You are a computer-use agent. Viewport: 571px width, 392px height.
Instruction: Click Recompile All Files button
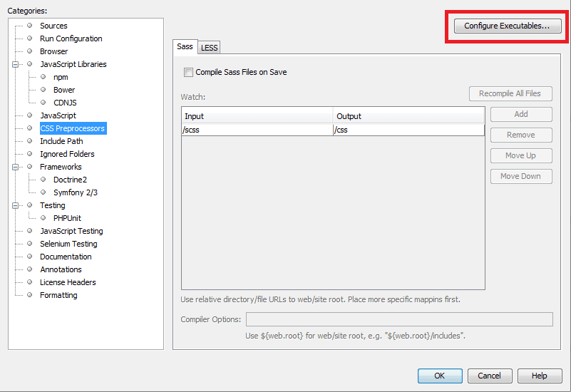510,93
